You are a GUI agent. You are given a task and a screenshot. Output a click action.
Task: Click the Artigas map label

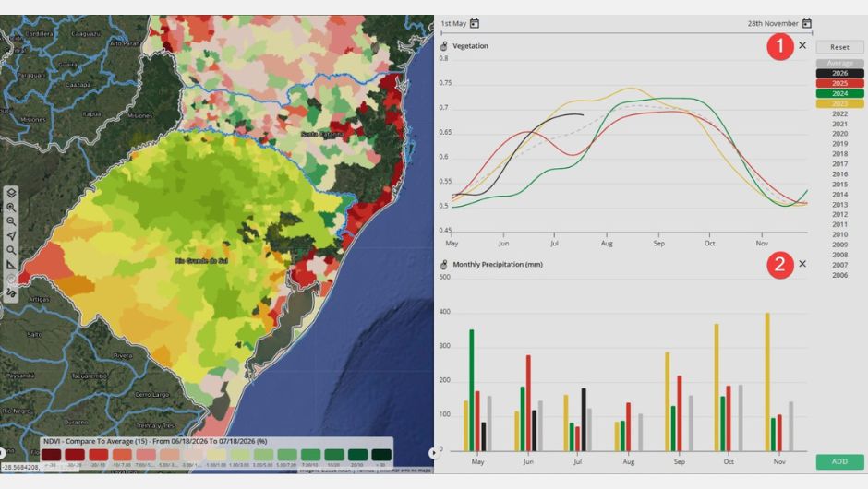coord(40,299)
